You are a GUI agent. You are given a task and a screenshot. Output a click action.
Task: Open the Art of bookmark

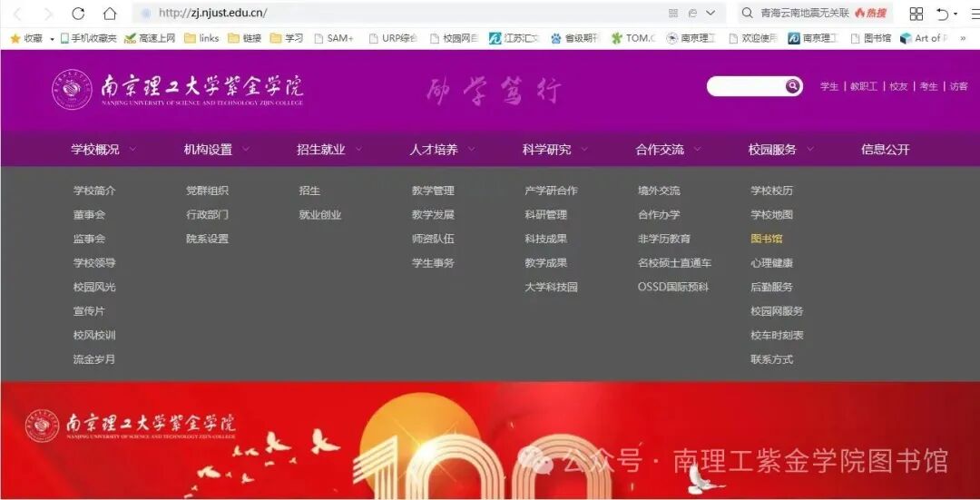[924, 38]
